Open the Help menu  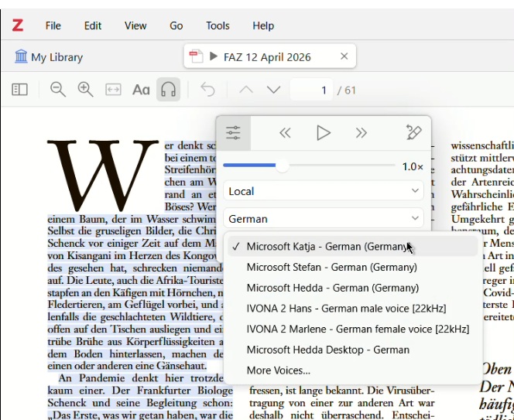[263, 26]
